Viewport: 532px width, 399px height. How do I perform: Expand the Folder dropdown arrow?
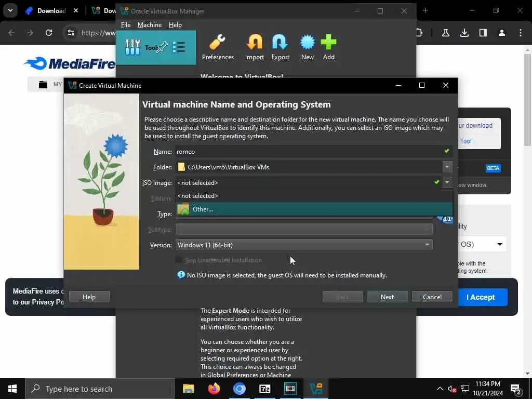pos(447,167)
